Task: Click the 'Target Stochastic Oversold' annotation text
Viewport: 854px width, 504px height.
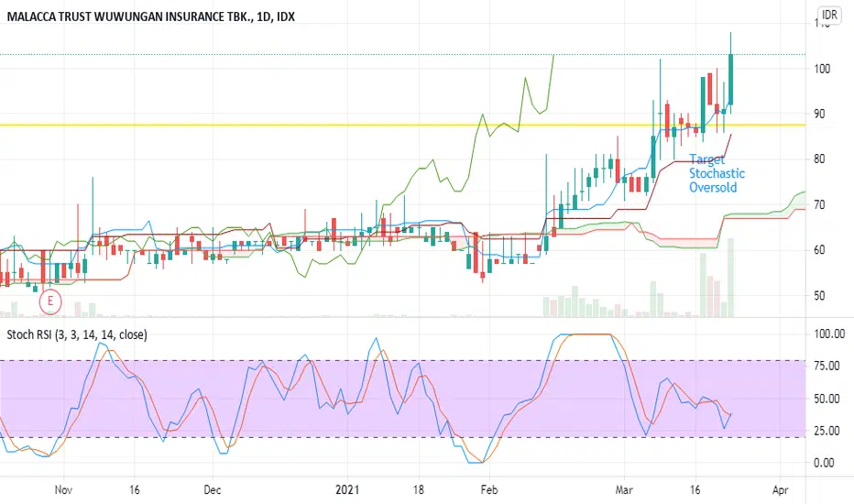Action: (x=717, y=173)
